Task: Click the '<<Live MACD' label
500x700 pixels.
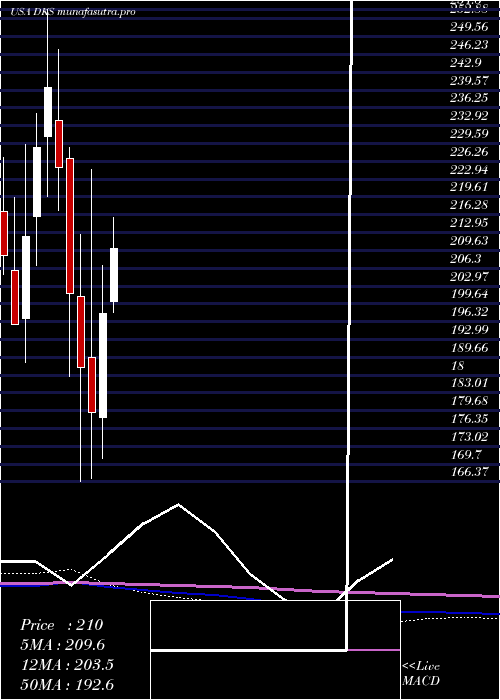Action: click(x=421, y=674)
